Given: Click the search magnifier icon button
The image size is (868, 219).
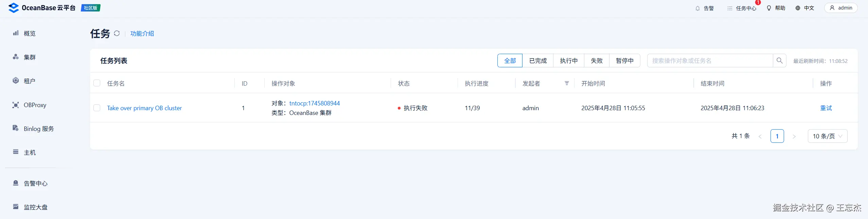Looking at the screenshot, I should point(780,61).
